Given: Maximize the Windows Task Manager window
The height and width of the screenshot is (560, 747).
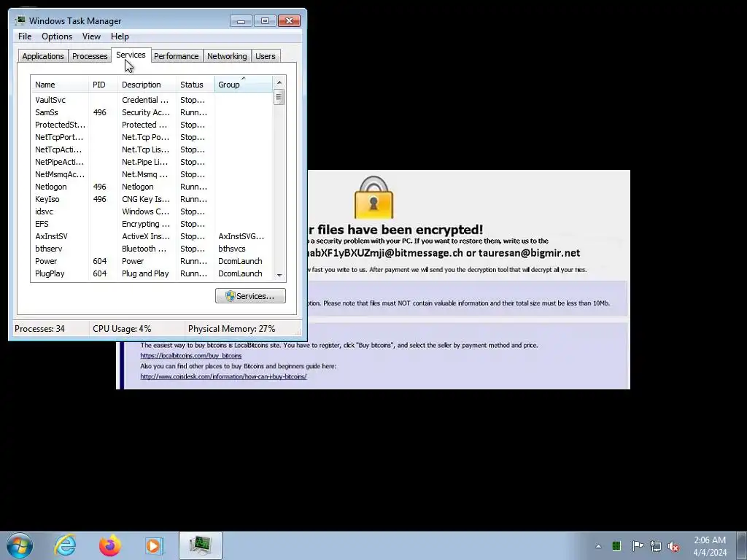Looking at the screenshot, I should pyautogui.click(x=265, y=21).
